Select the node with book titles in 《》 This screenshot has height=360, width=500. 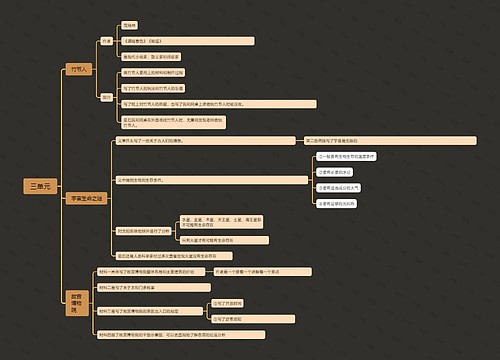coord(188,41)
